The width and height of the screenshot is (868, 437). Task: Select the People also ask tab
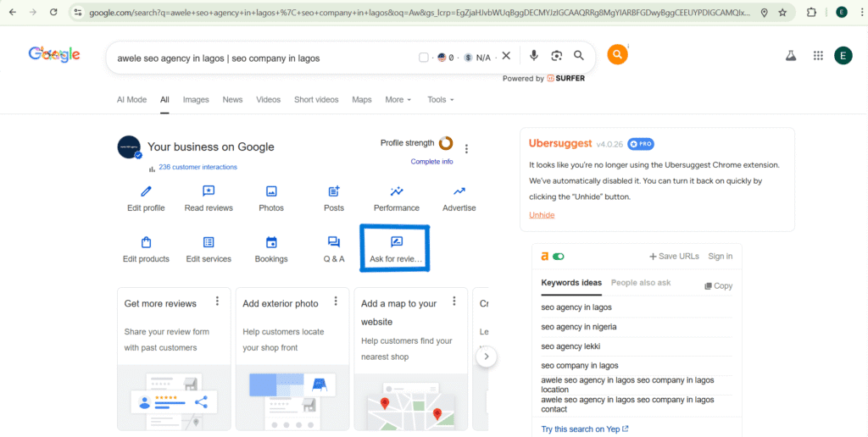[641, 283]
